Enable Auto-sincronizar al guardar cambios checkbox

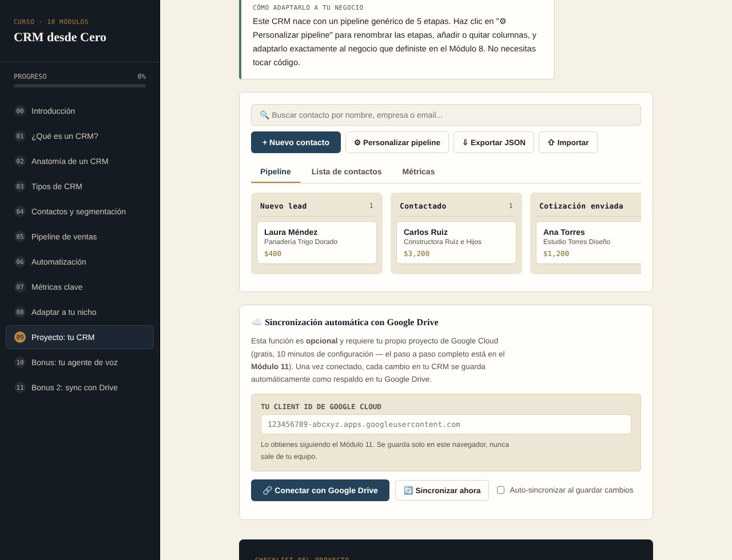500,490
